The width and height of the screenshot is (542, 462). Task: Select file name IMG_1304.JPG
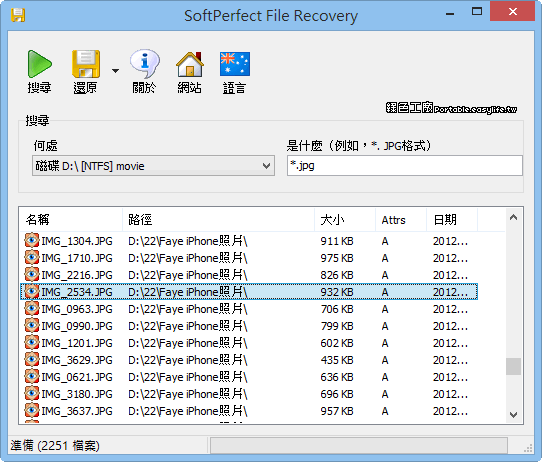(77, 241)
